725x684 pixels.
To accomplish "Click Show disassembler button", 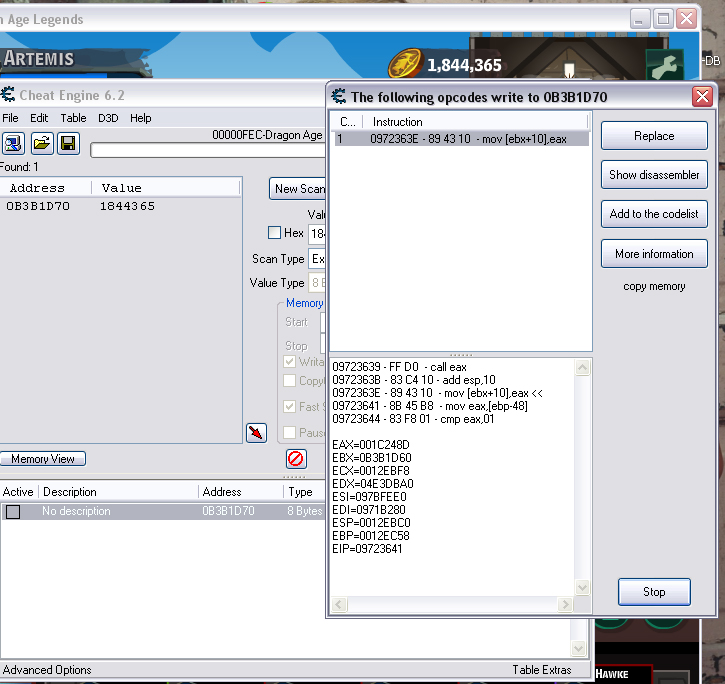I will (654, 175).
